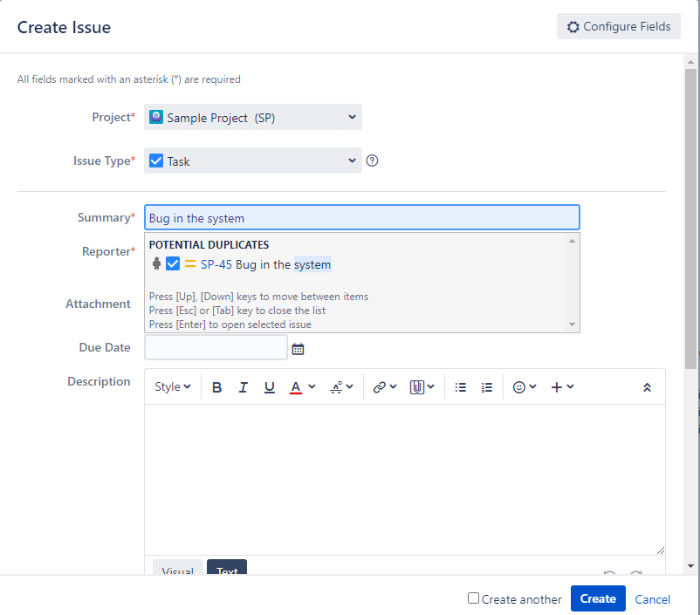This screenshot has height=615, width=700.
Task: Expand the attachment options arrow
Action: (x=430, y=386)
